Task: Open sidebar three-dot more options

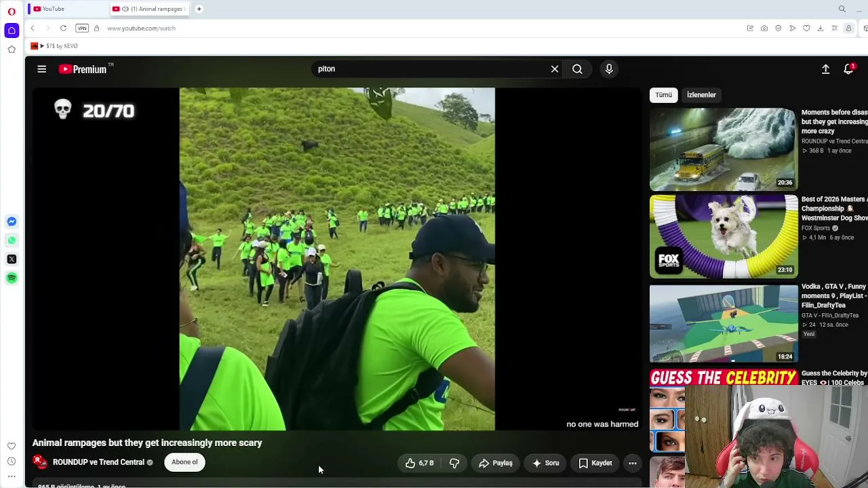Action: click(x=12, y=476)
